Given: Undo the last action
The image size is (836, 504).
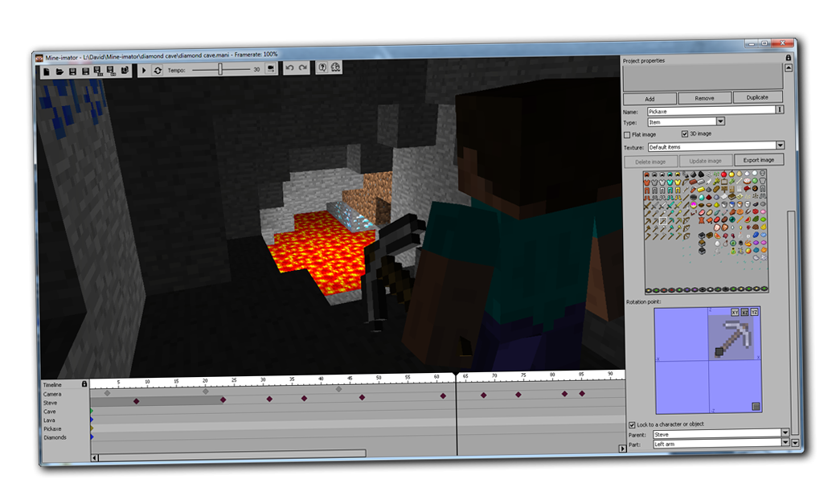Looking at the screenshot, I should pyautogui.click(x=289, y=68).
